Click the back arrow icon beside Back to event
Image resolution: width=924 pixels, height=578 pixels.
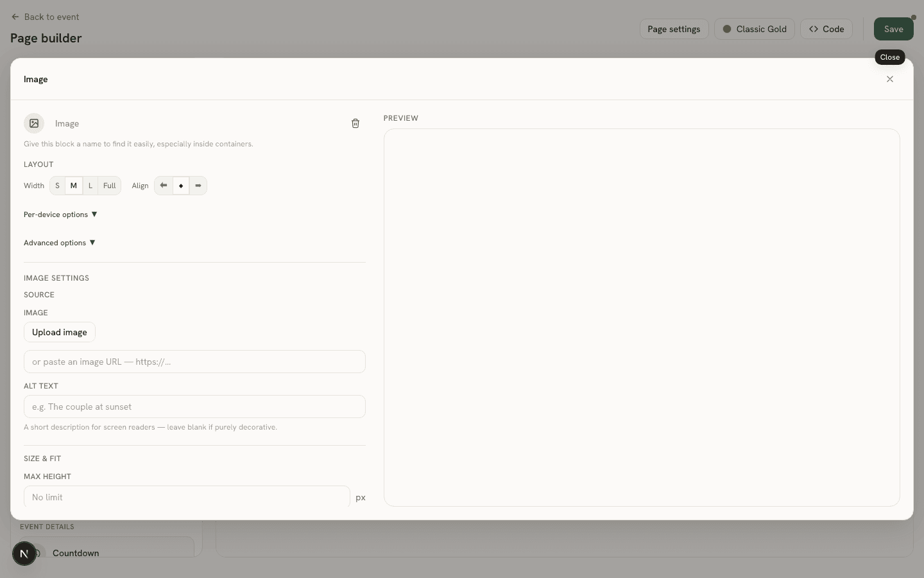(x=15, y=17)
